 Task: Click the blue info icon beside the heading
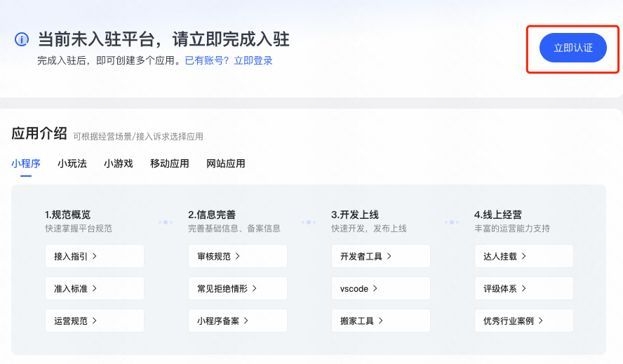pos(22,39)
